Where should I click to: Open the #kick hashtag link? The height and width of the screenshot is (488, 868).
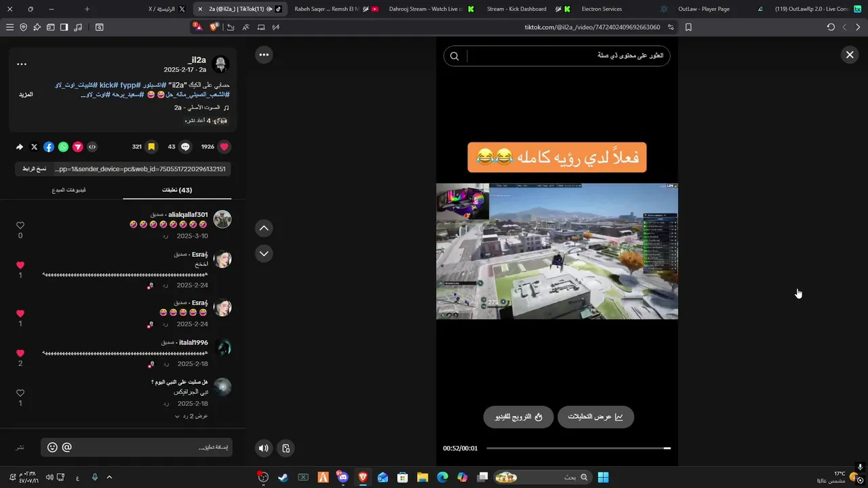pyautogui.click(x=110, y=85)
